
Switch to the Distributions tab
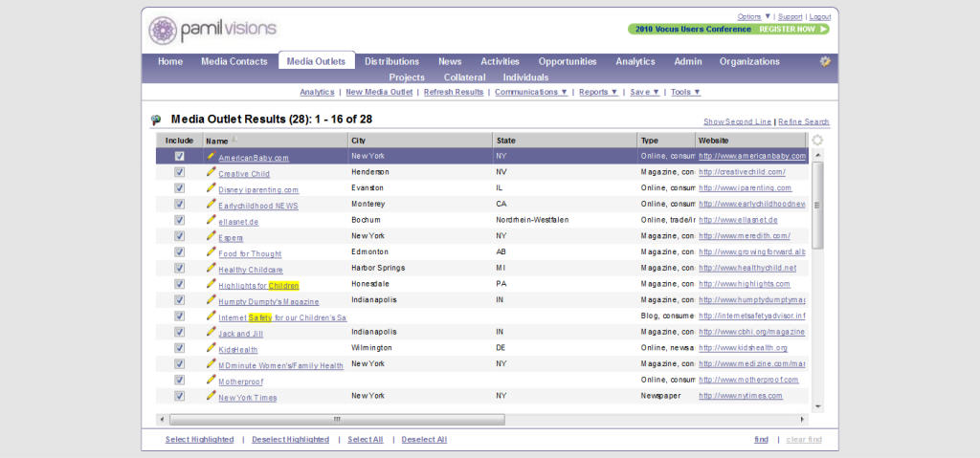pyautogui.click(x=391, y=61)
